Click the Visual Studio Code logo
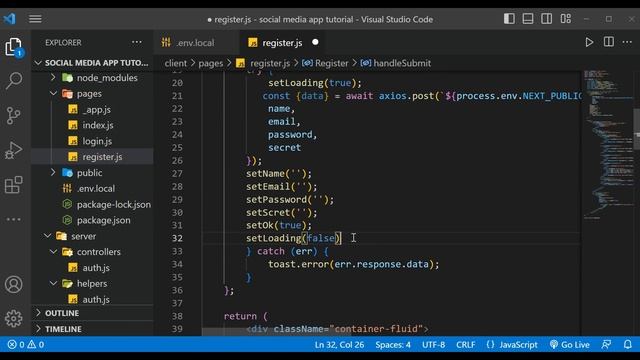This screenshot has width=640, height=360. pos(9,19)
